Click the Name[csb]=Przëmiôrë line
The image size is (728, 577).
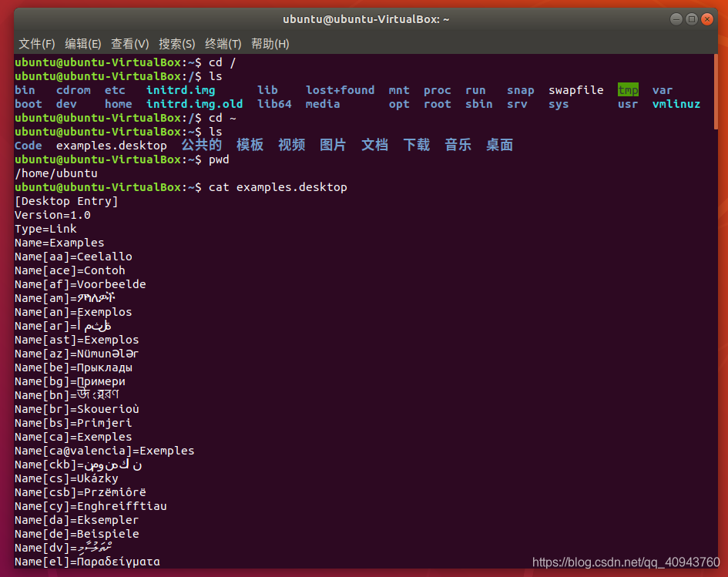click(80, 492)
